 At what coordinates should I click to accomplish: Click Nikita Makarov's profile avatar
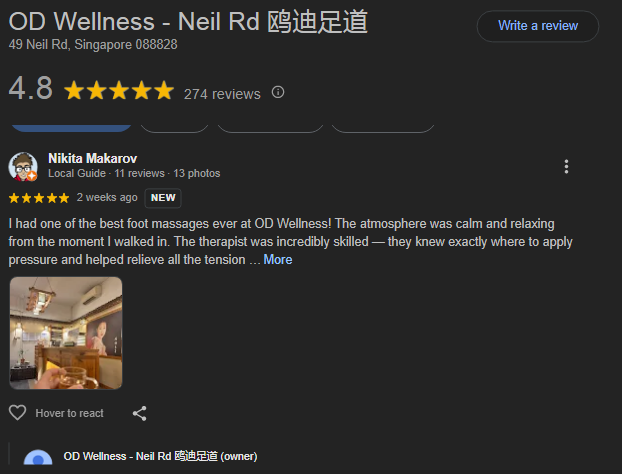(23, 167)
